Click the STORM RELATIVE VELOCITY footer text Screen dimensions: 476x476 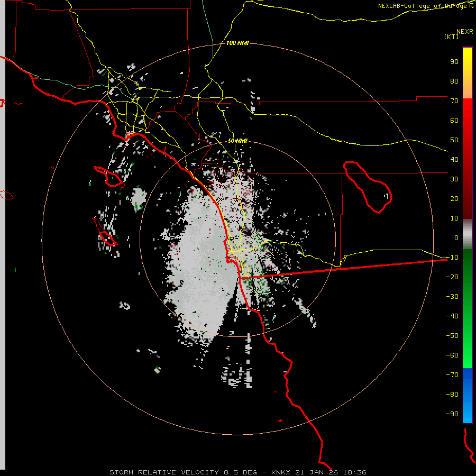pyautogui.click(x=164, y=472)
